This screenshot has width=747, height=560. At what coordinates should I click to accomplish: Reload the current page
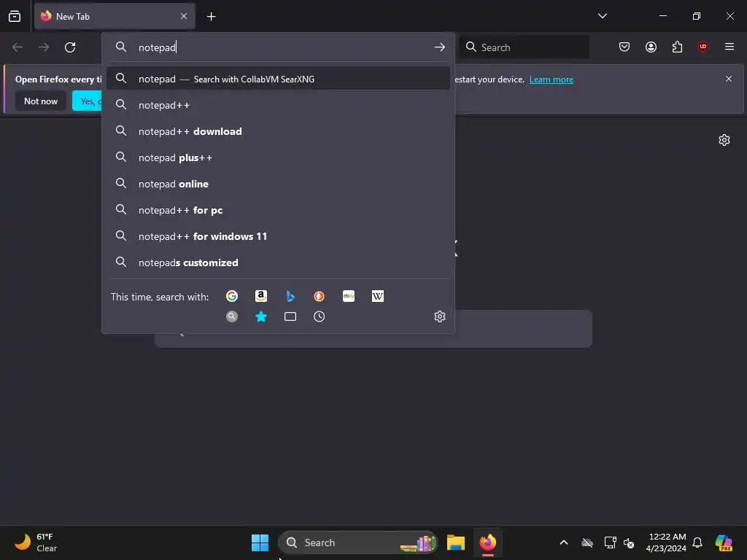[x=70, y=47]
